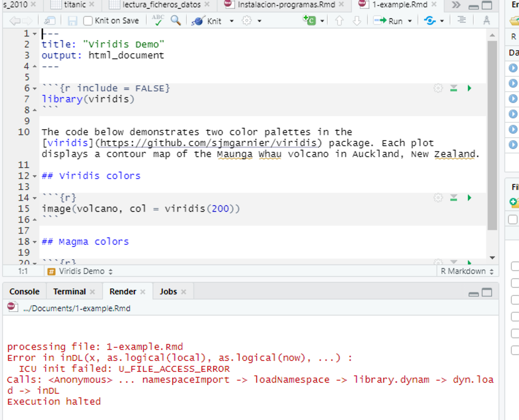Screen dimensions: 519x420
Task: Save the 1-example.Rmd document
Action: 72,20
